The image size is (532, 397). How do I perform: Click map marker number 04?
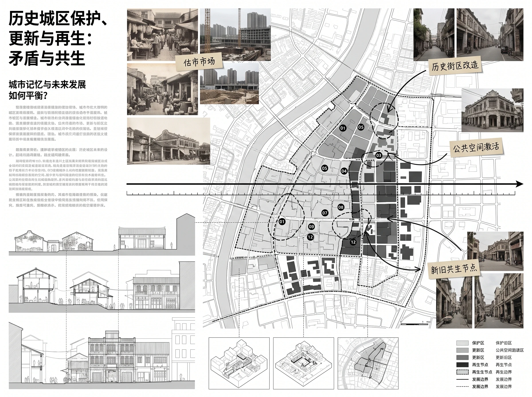(344, 171)
